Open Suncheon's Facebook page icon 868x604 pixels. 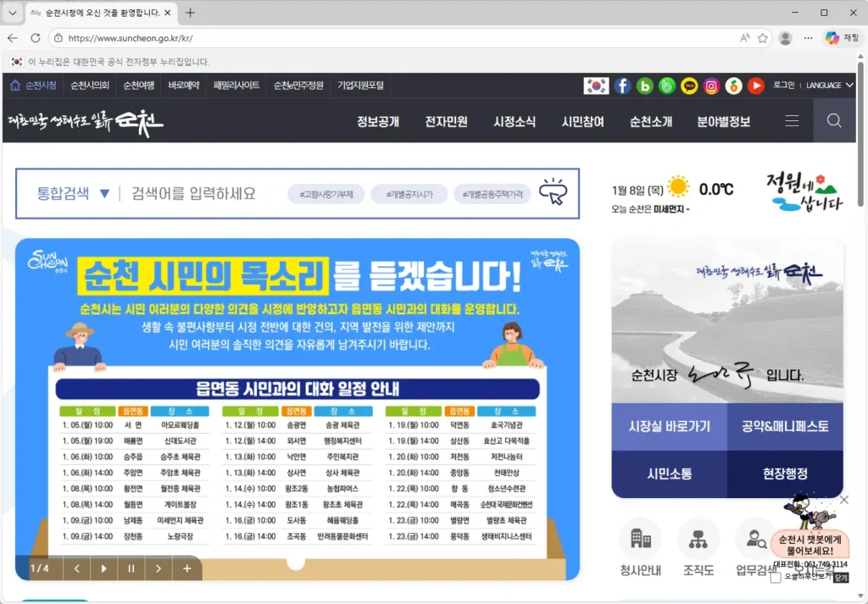click(x=623, y=85)
